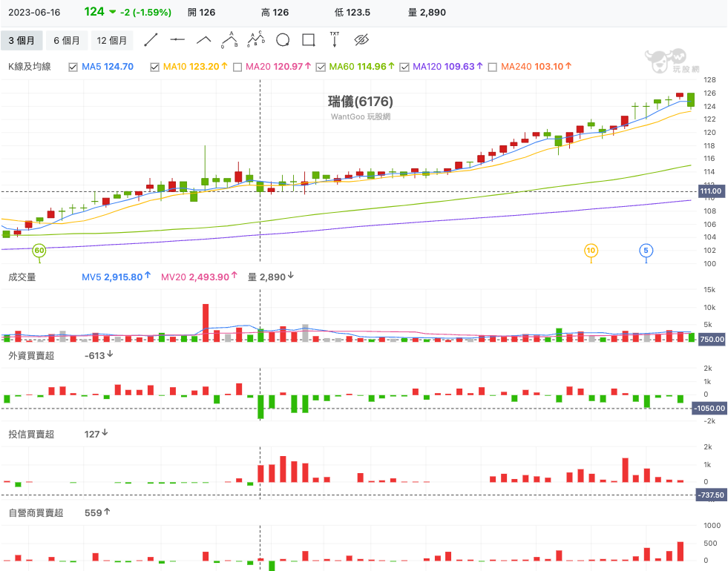Switch chart range to 3 個月
Image resolution: width=728 pixels, height=571 pixels.
[22, 40]
